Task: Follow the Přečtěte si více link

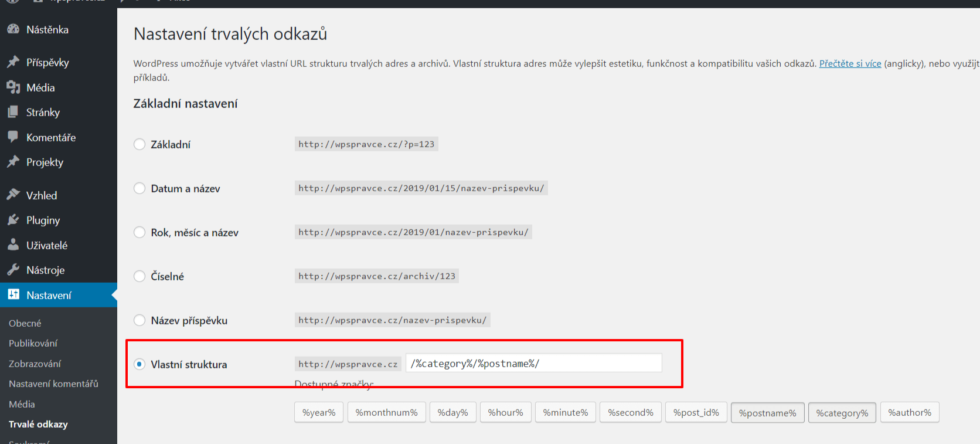Action: click(x=850, y=63)
